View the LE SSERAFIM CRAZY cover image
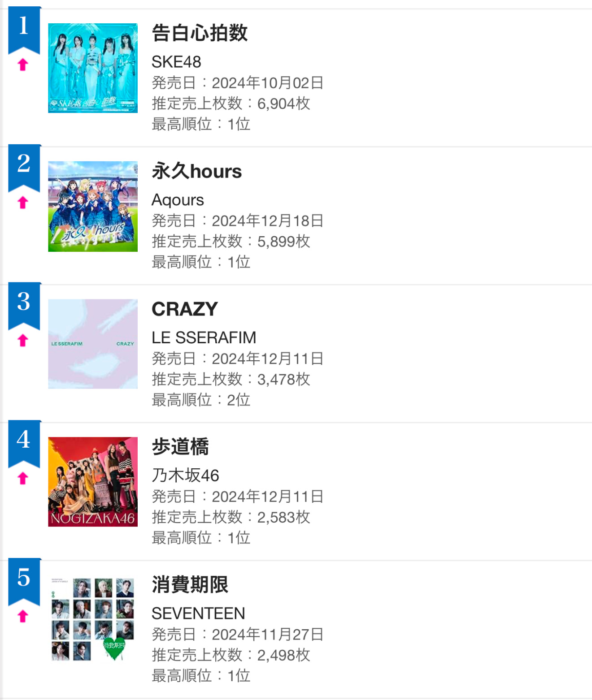This screenshot has width=592, height=700. pos(93,344)
